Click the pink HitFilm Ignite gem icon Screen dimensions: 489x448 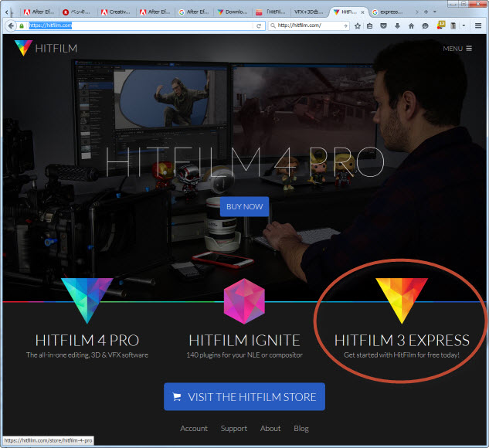point(244,300)
